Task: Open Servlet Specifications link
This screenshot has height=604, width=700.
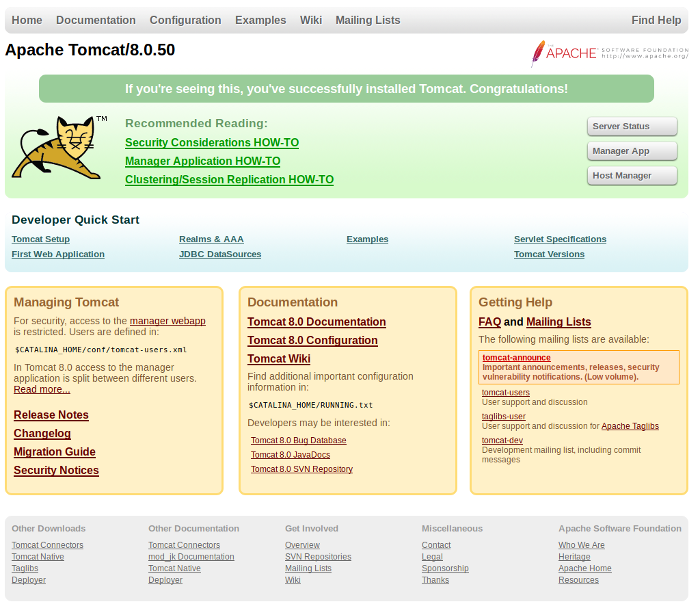Action: 560,239
